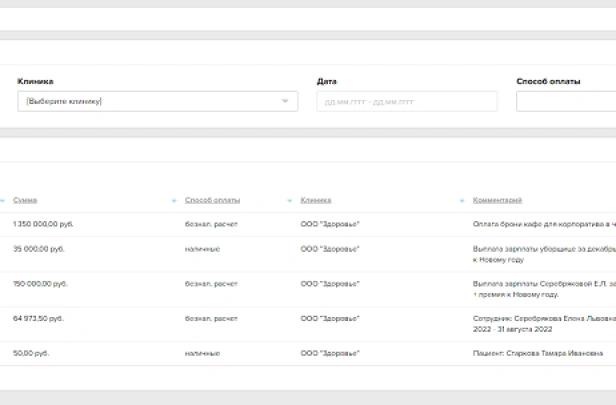Click sort arrow icon beside Клиника column
Viewport: 616px width, 405px height.
290,201
